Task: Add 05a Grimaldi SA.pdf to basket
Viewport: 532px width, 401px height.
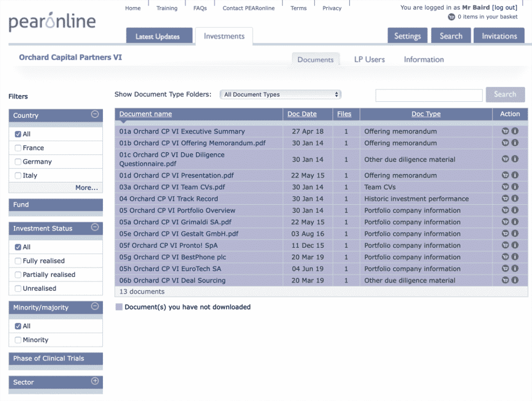Action: tap(505, 222)
